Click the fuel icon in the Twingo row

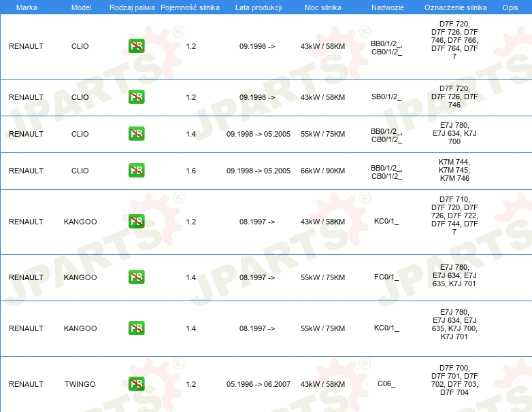[x=136, y=384]
